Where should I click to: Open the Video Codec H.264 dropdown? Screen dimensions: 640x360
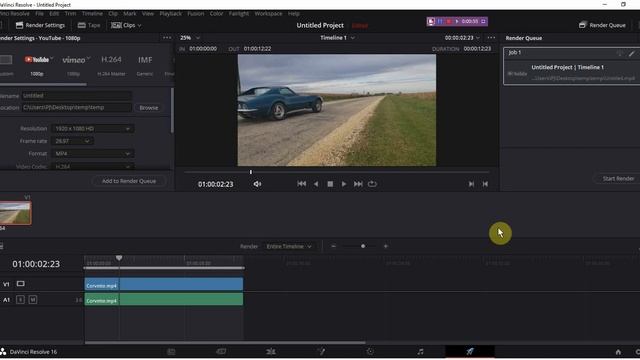[x=92, y=166]
